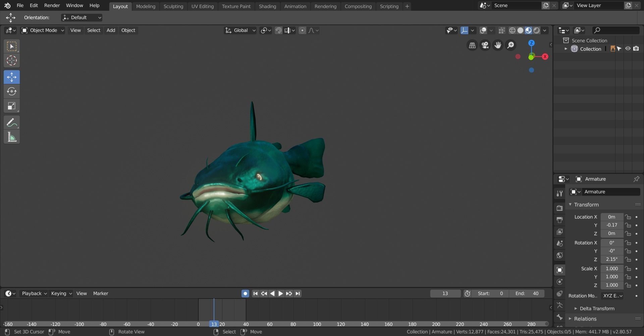Open the Object Constraints properties tab
644x336 pixels.
click(x=559, y=294)
